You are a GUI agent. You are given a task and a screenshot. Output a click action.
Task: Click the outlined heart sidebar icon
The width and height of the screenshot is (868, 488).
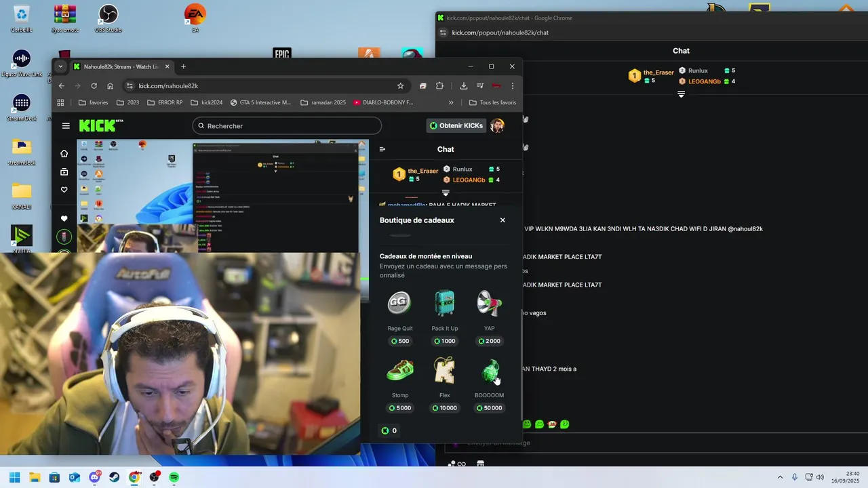click(64, 190)
